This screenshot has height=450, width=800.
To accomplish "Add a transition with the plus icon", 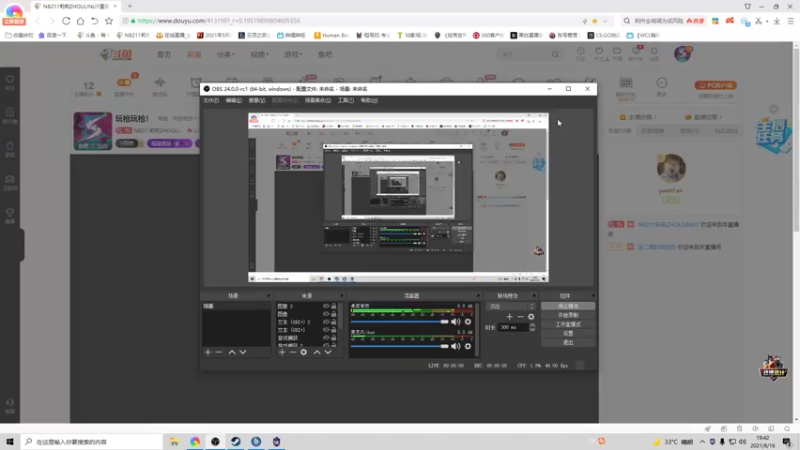I will [509, 317].
